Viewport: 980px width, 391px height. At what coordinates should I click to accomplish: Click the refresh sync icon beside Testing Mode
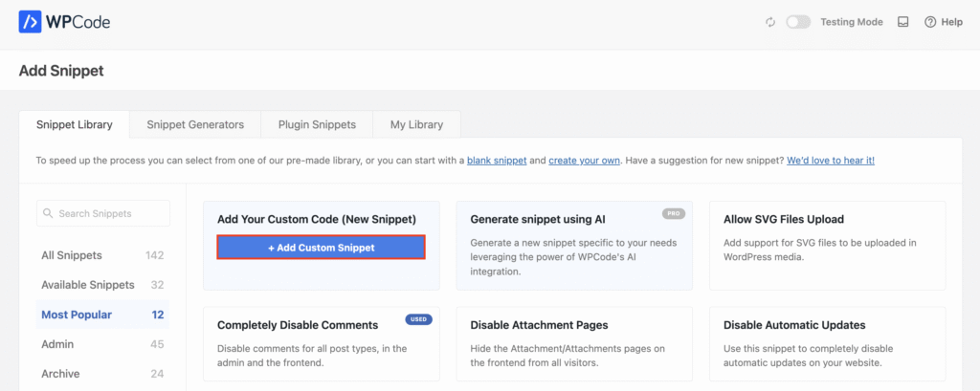pyautogui.click(x=770, y=22)
